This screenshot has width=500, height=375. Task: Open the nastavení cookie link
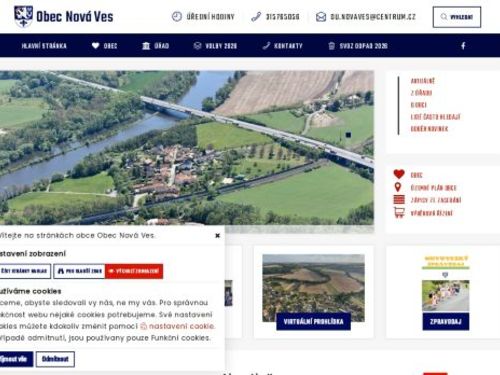182,326
